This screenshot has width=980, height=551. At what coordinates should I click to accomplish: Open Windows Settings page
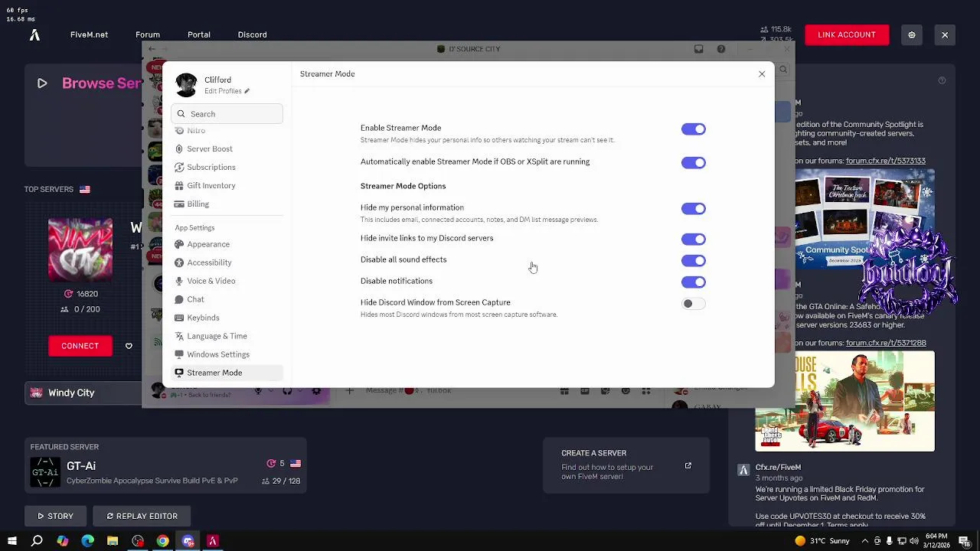click(x=227, y=354)
